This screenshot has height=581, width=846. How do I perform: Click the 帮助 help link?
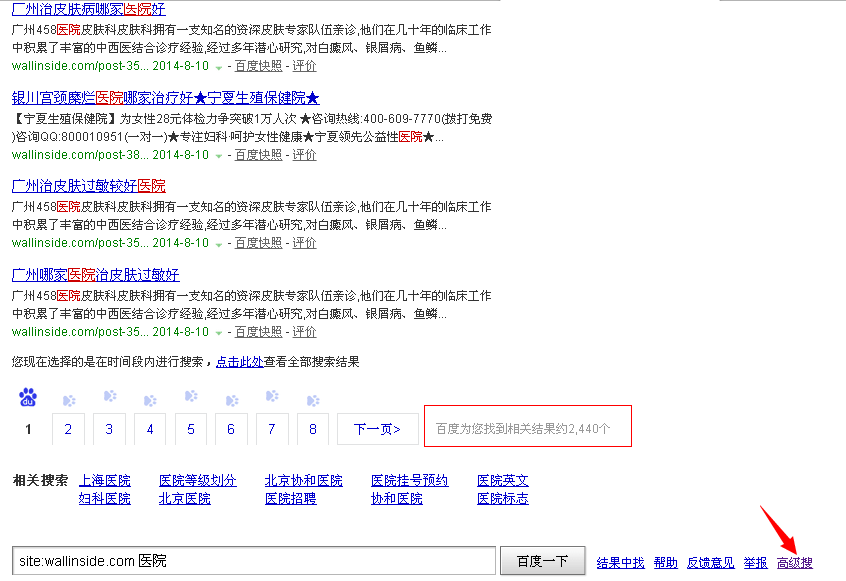(x=665, y=562)
